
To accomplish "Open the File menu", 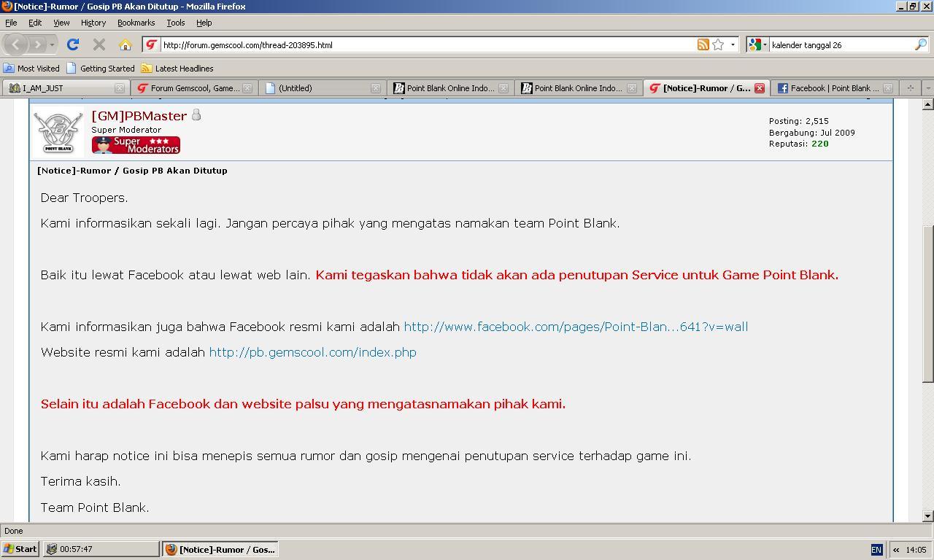I will [11, 23].
